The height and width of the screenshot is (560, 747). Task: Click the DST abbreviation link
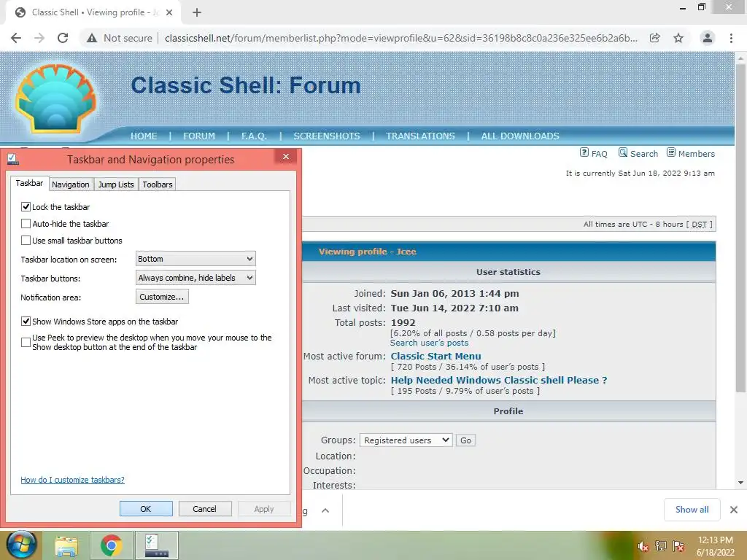tap(699, 225)
